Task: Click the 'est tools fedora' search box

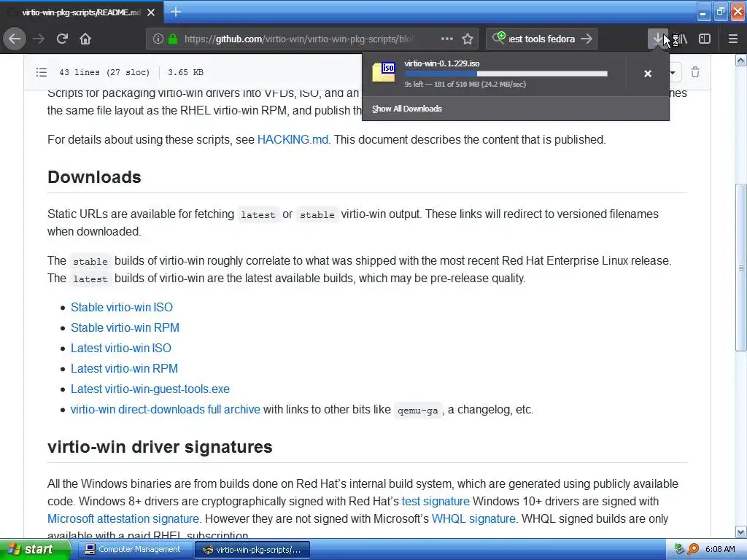Action: (x=542, y=39)
